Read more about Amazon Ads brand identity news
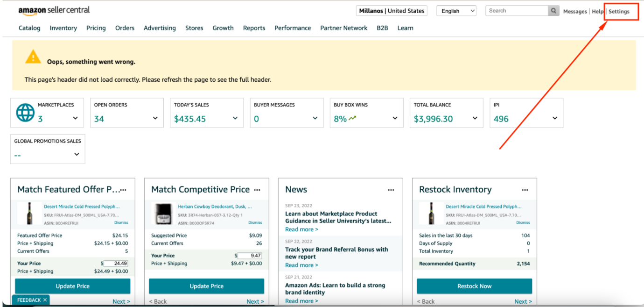Viewport: 644px width, 307px height. [x=301, y=301]
